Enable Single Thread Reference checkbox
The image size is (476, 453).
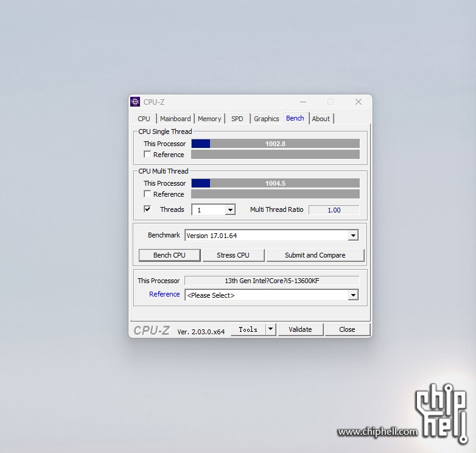coord(147,155)
